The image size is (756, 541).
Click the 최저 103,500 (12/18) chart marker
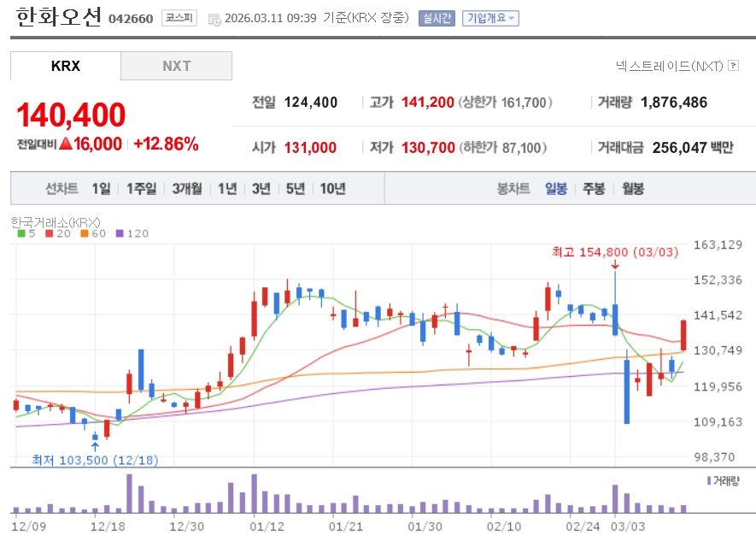[x=95, y=460]
